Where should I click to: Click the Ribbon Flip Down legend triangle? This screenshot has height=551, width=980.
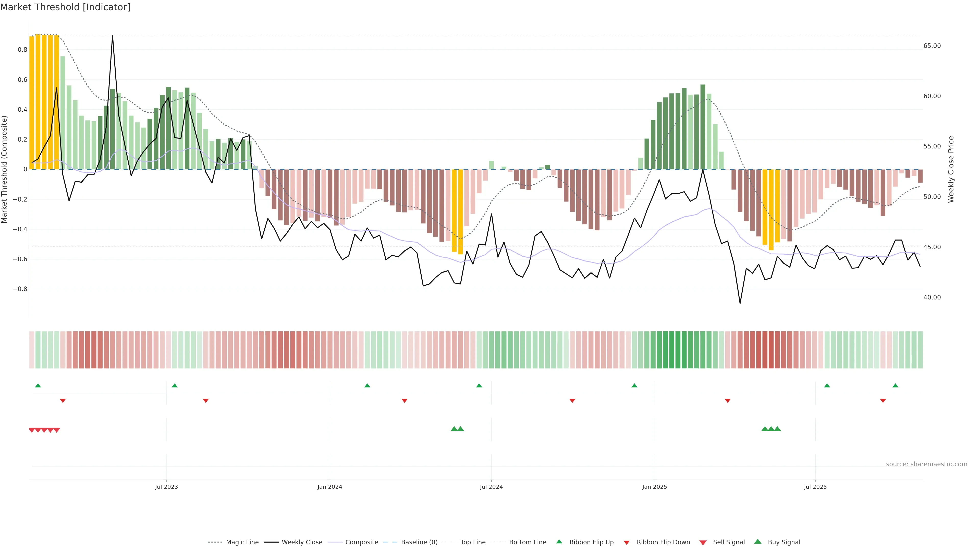pos(626,543)
